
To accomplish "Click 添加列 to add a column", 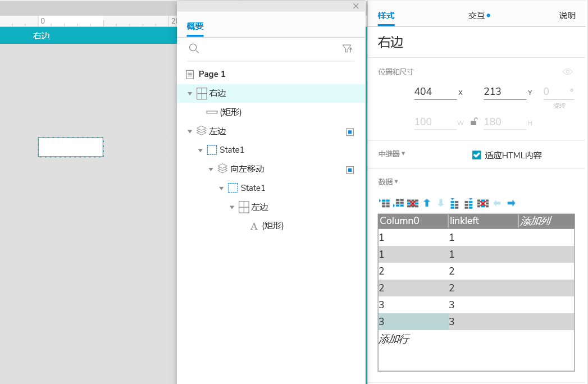I will 535,221.
